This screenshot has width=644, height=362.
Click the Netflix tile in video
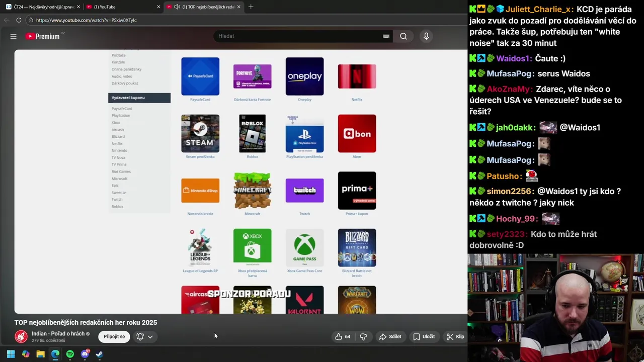357,76
